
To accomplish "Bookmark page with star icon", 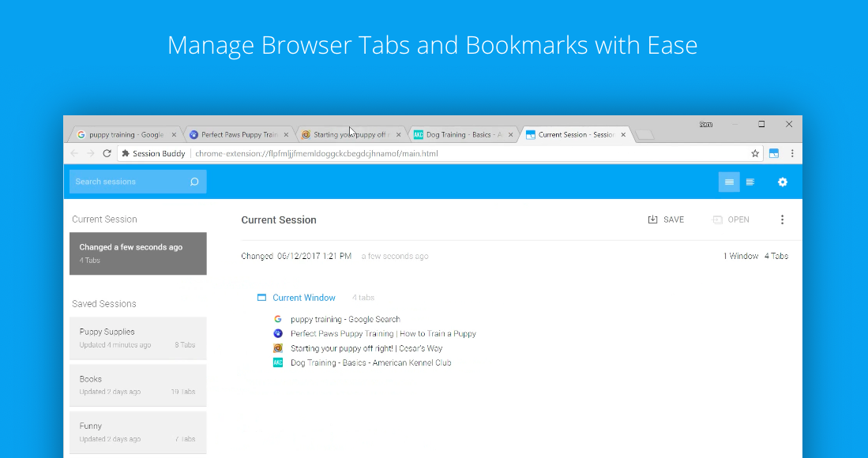I will point(755,154).
